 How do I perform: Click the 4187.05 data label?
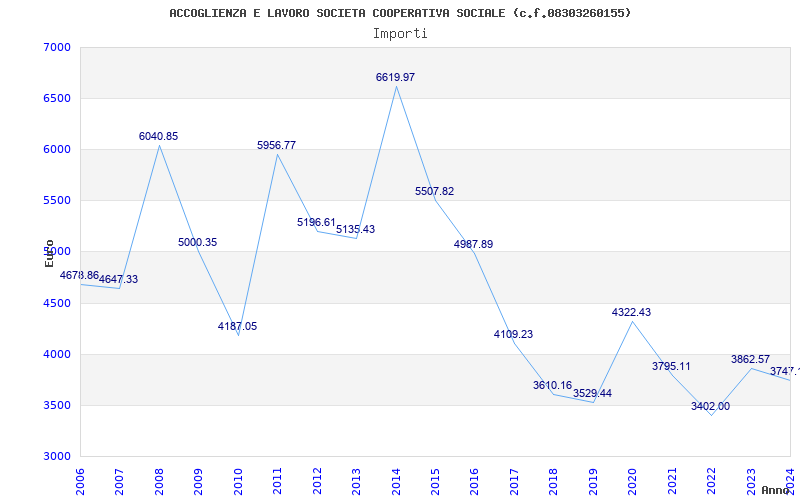(237, 326)
